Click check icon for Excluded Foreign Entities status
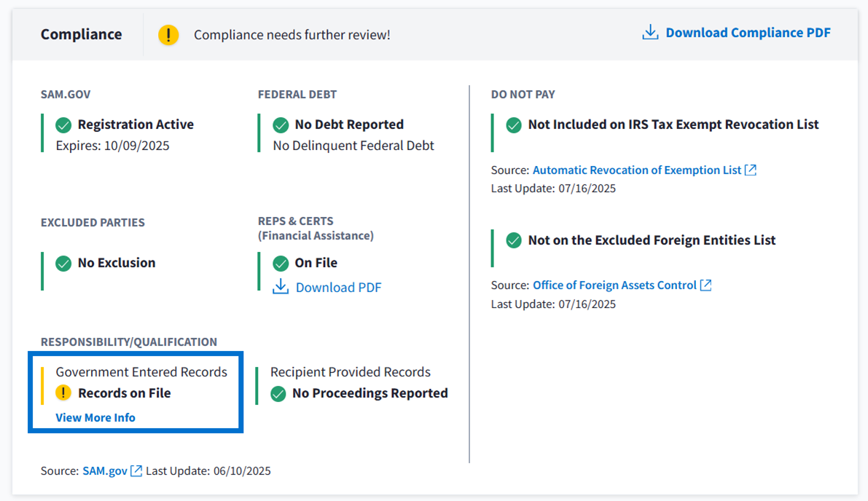The image size is (868, 501). pyautogui.click(x=514, y=240)
